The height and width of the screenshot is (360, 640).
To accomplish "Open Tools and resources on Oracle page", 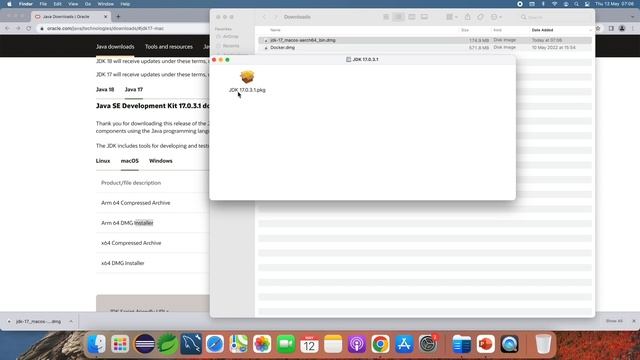I will click(169, 47).
